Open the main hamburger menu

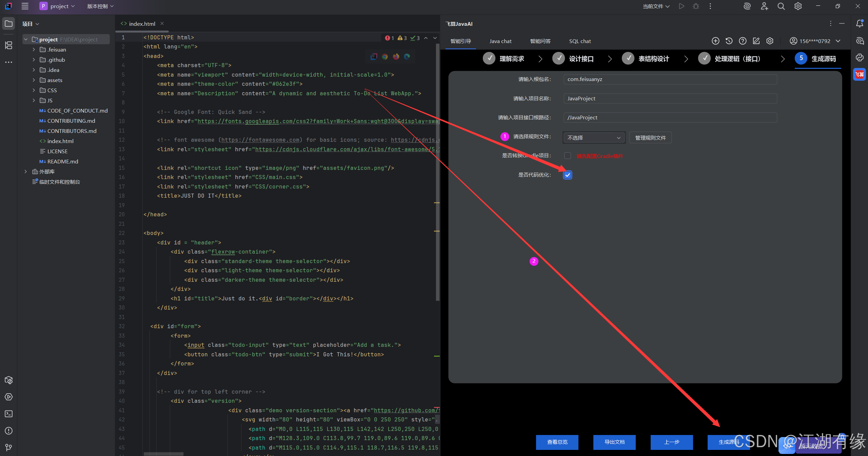(25, 6)
